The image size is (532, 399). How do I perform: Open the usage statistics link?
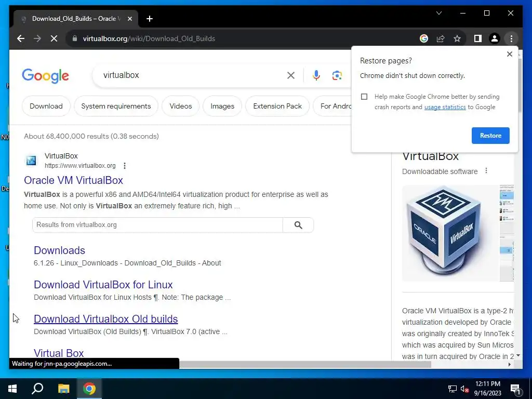pos(445,107)
